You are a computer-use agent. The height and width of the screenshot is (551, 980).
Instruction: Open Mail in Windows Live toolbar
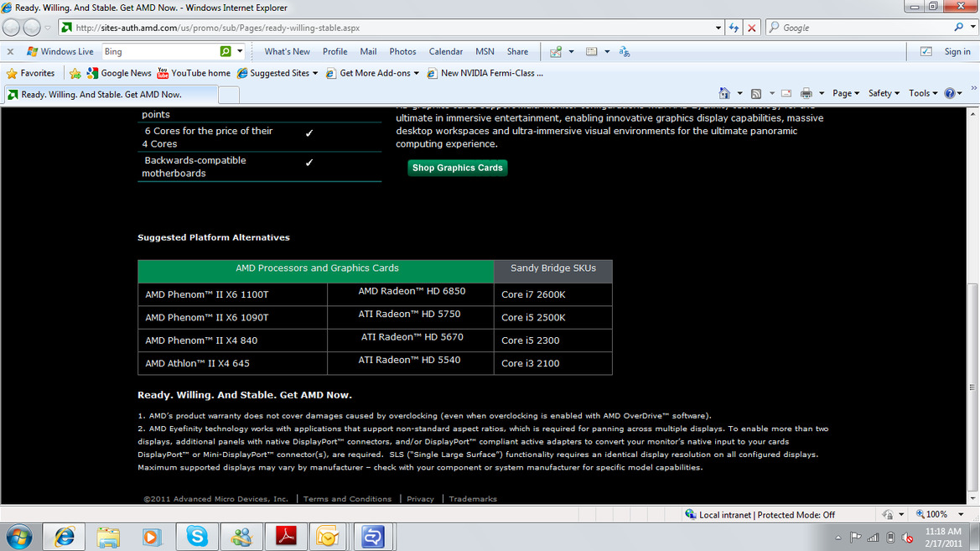pyautogui.click(x=368, y=51)
